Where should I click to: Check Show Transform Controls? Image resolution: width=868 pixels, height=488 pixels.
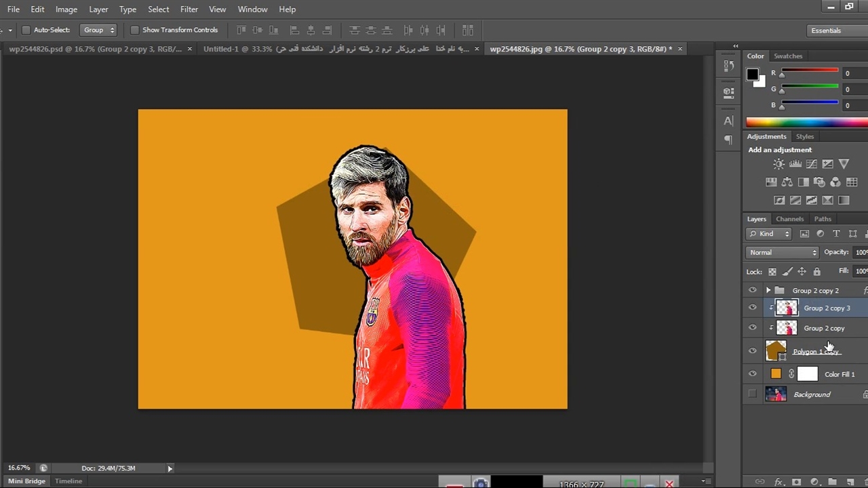click(134, 30)
